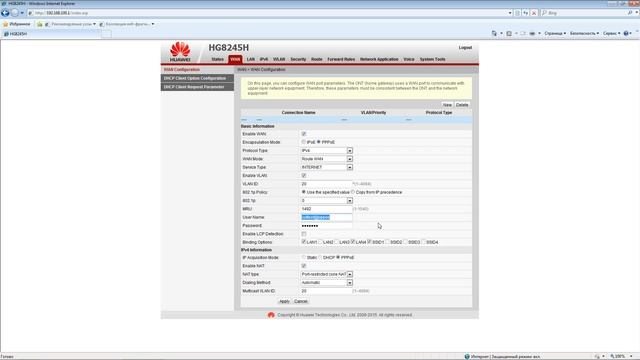Click the home page toolbar icon
The image size is (640, 360).
[494, 33]
